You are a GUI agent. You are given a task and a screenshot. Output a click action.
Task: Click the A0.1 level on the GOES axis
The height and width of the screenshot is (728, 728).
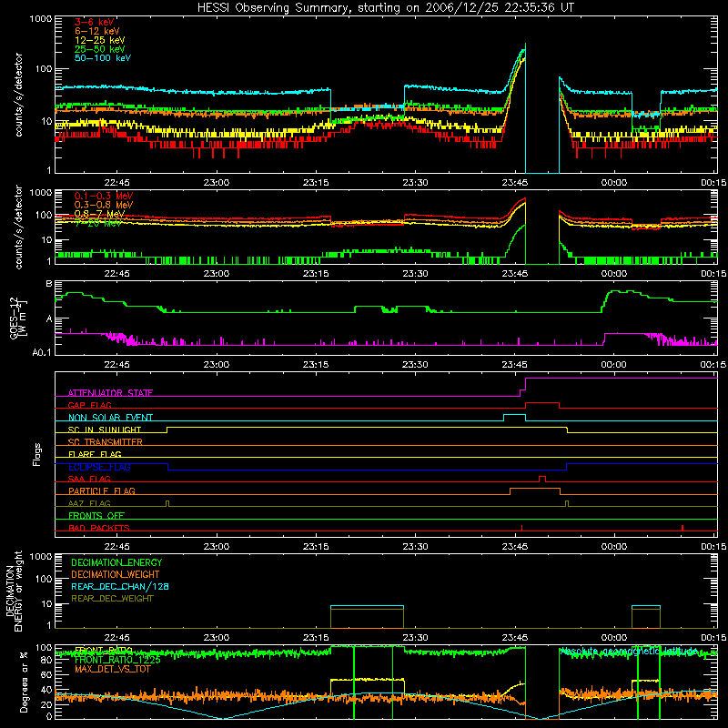pyautogui.click(x=42, y=352)
